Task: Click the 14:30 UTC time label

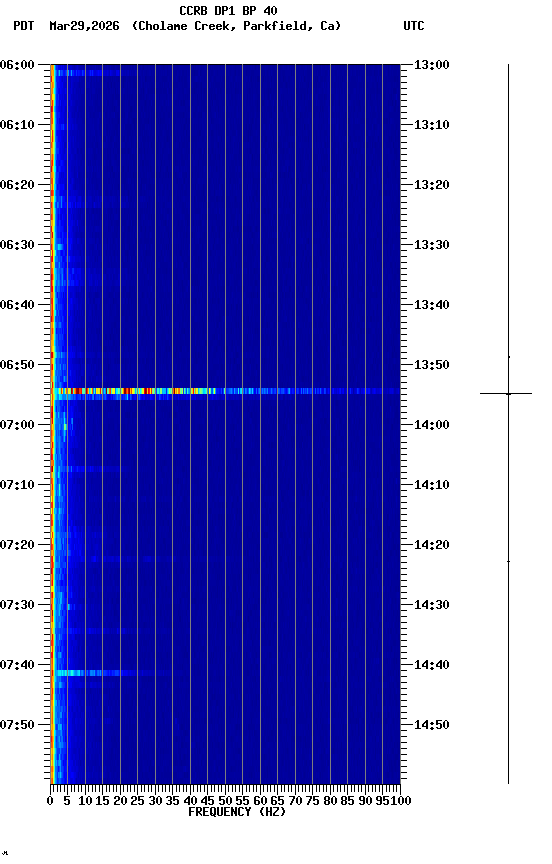Action: pos(432,606)
